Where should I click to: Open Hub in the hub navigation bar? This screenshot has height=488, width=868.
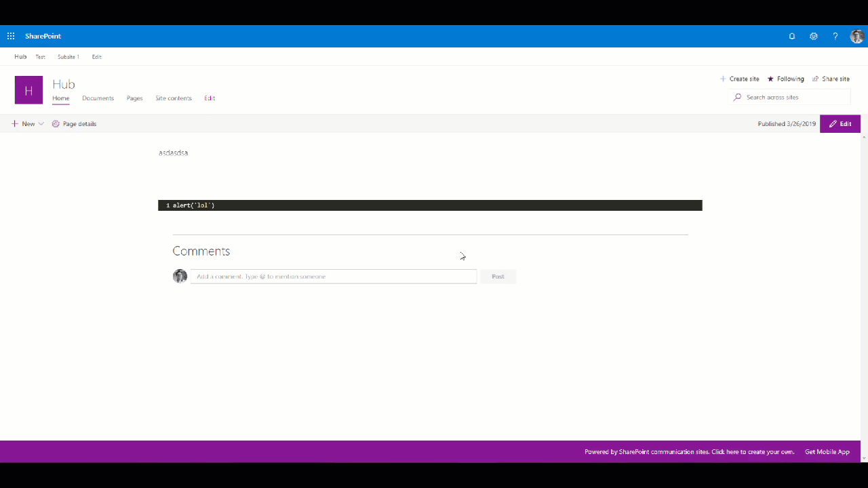(x=20, y=57)
